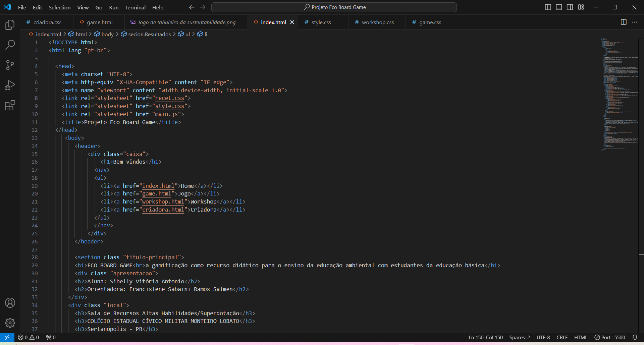Change encoding via UTF-8 status item
Screen dimensions: 644x345
[543, 337]
